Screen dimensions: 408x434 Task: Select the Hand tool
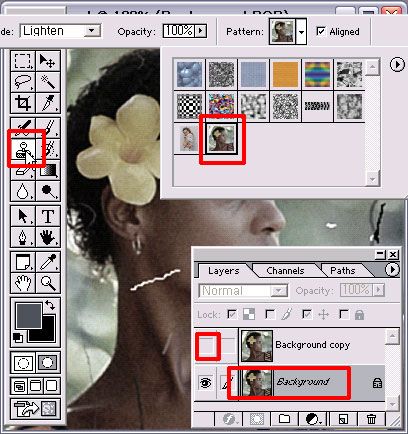(x=23, y=283)
